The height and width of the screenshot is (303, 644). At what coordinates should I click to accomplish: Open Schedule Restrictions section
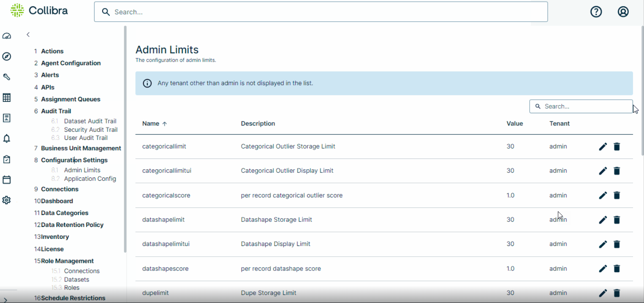pyautogui.click(x=73, y=298)
